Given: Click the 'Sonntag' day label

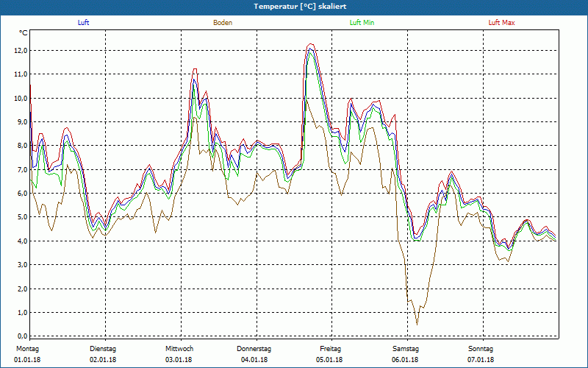Looking at the screenshot, I should (481, 349).
